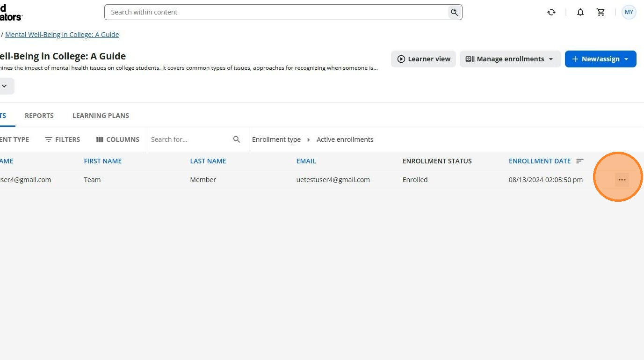Open the Filters panel
The image size is (644, 360).
tap(63, 140)
